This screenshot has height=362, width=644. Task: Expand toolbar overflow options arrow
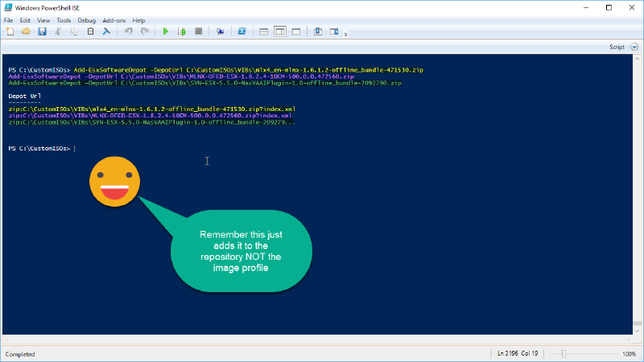coord(346,34)
